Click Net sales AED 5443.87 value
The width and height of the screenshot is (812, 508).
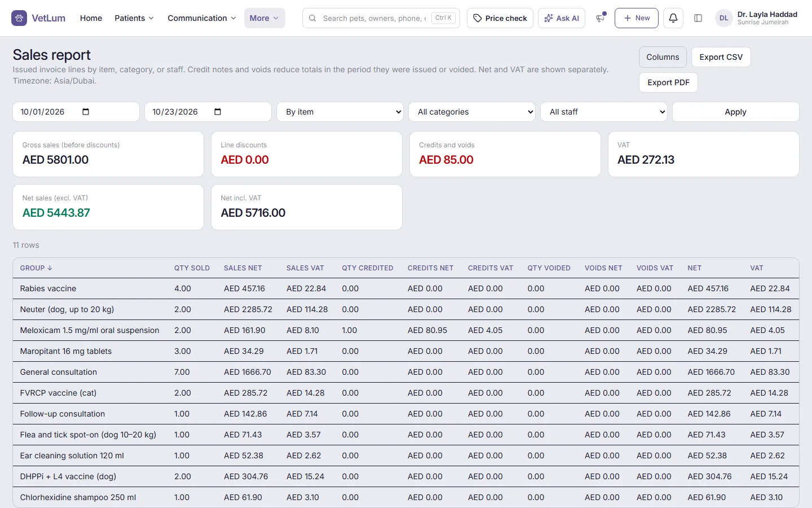coord(56,213)
